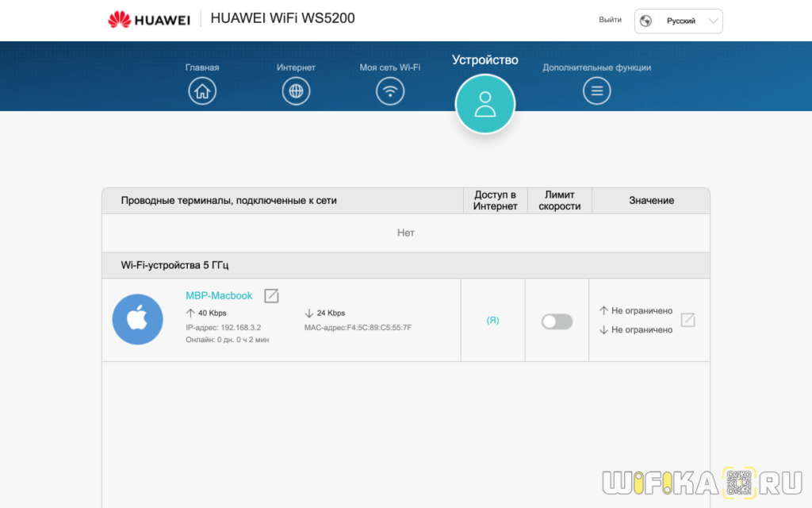Click the Home house icon

tap(202, 91)
